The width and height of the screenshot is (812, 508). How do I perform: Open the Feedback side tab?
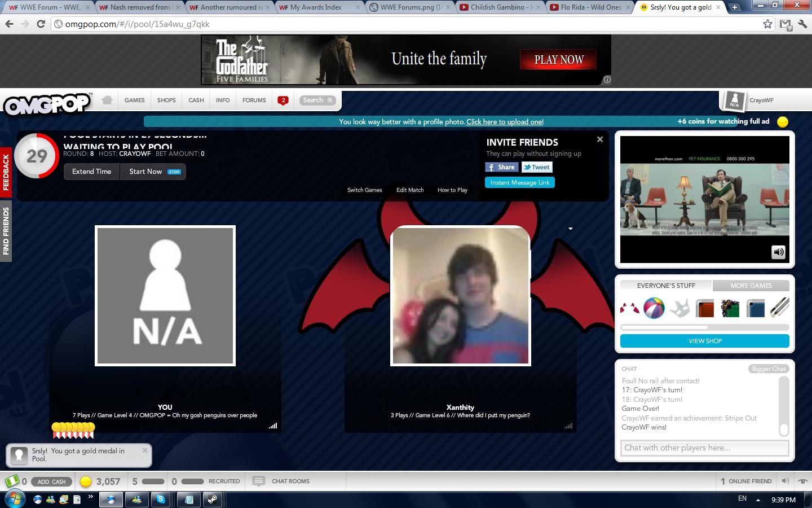pyautogui.click(x=6, y=172)
